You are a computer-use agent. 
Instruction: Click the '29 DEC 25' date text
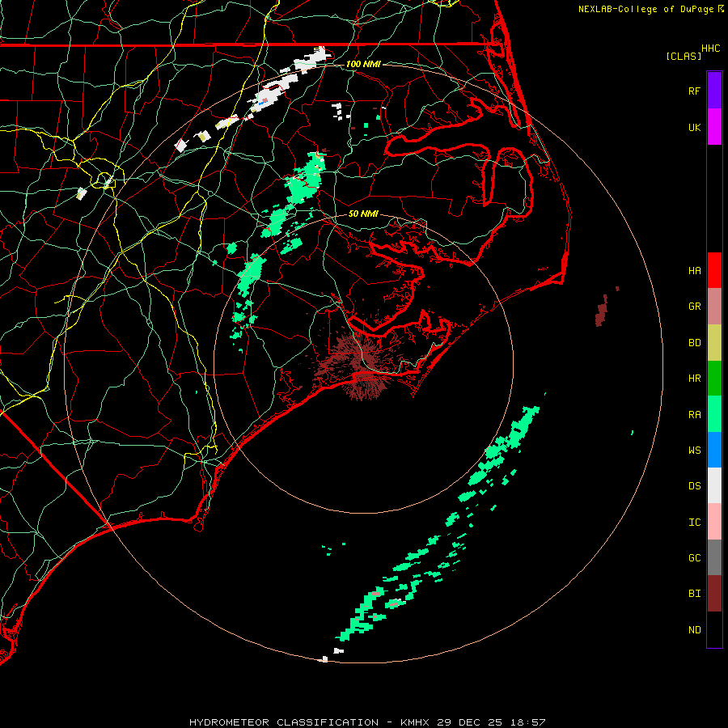point(470,722)
